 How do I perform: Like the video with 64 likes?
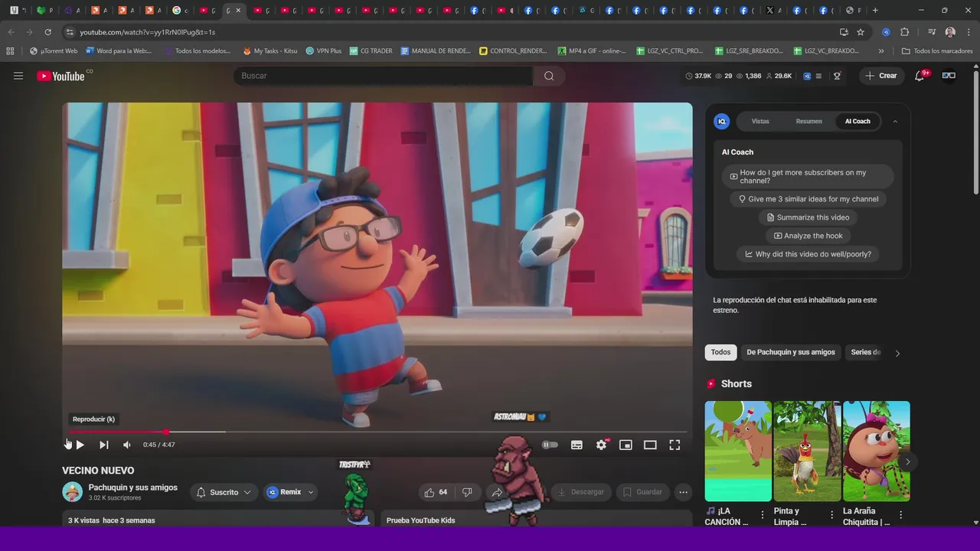coord(436,492)
